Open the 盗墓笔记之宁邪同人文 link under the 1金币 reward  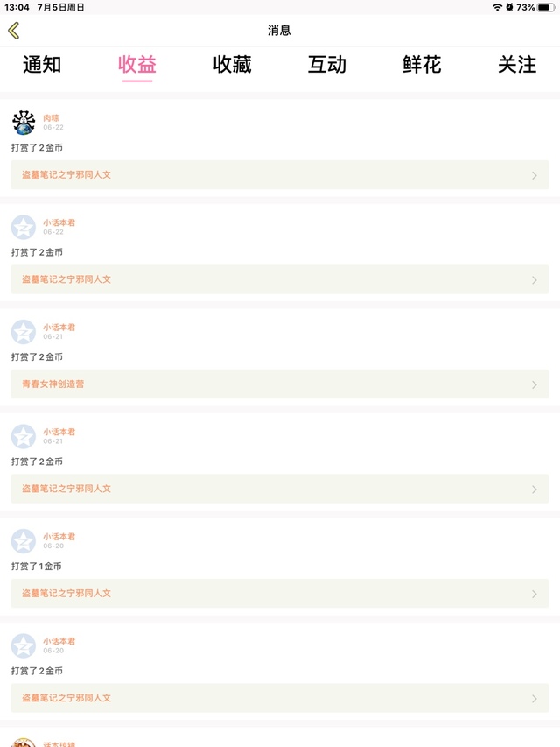tap(66, 594)
